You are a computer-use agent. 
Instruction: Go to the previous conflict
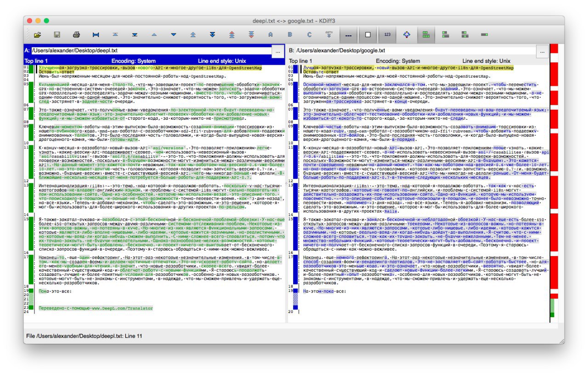coord(193,34)
